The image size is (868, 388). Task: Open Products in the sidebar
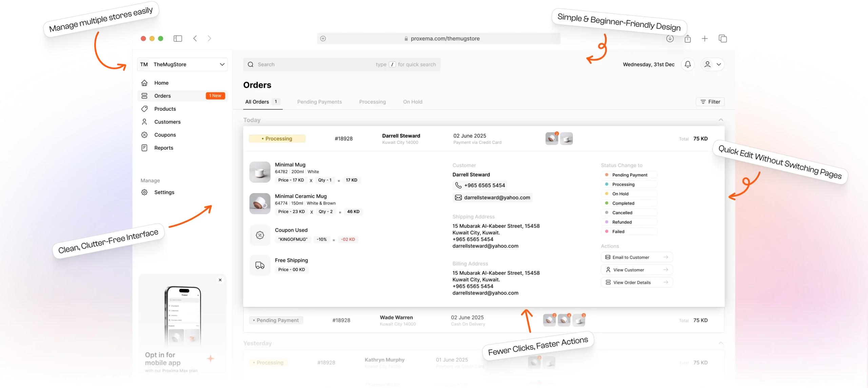pos(182,109)
